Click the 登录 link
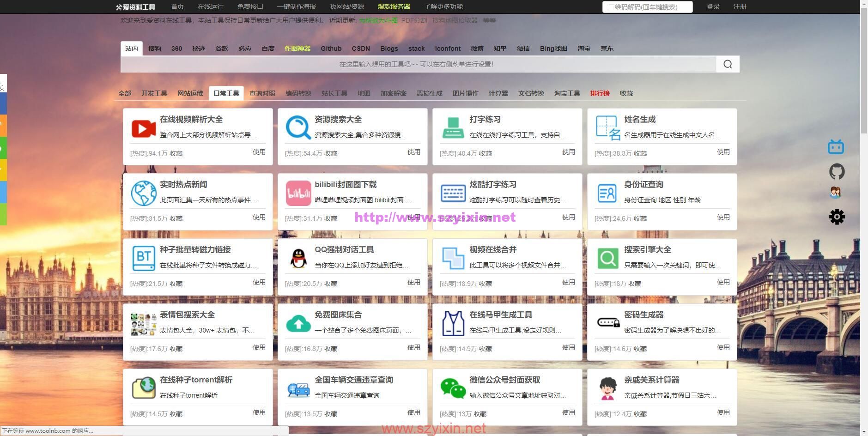Screen dimensions: 868x436 point(713,6)
